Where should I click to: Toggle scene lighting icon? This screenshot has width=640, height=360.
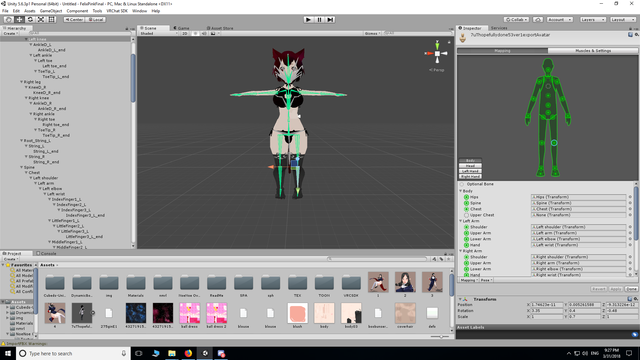point(195,33)
